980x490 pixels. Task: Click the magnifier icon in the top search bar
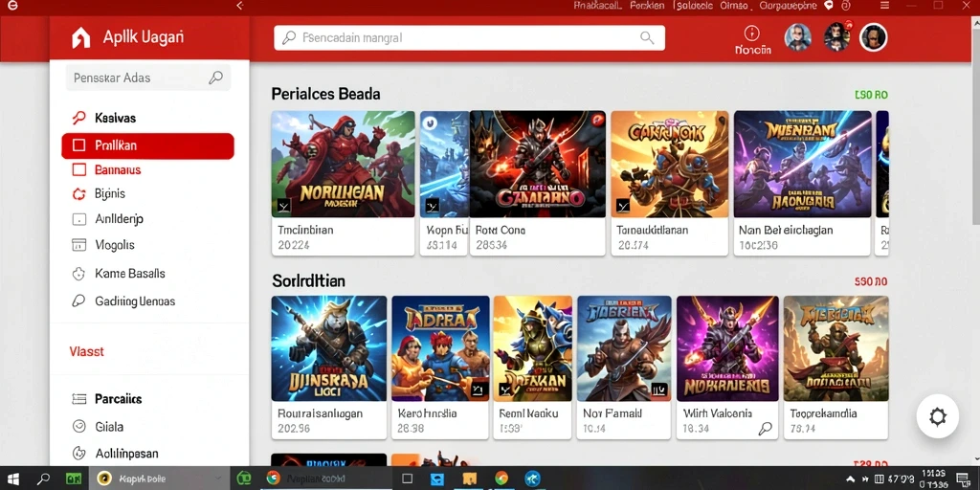(647, 37)
